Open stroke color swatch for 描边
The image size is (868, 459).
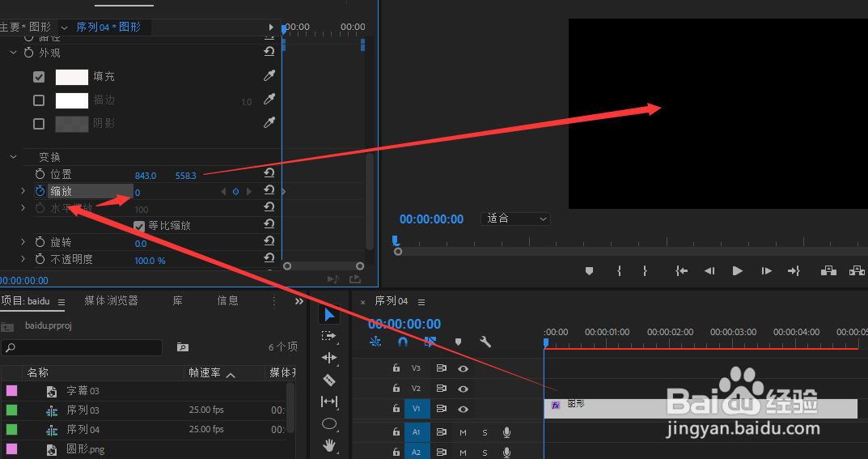[x=72, y=100]
